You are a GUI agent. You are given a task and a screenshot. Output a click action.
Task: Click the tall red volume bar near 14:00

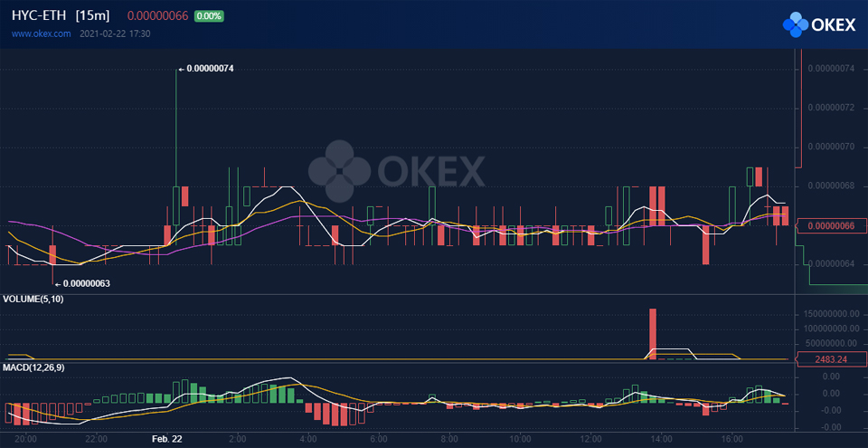653,334
